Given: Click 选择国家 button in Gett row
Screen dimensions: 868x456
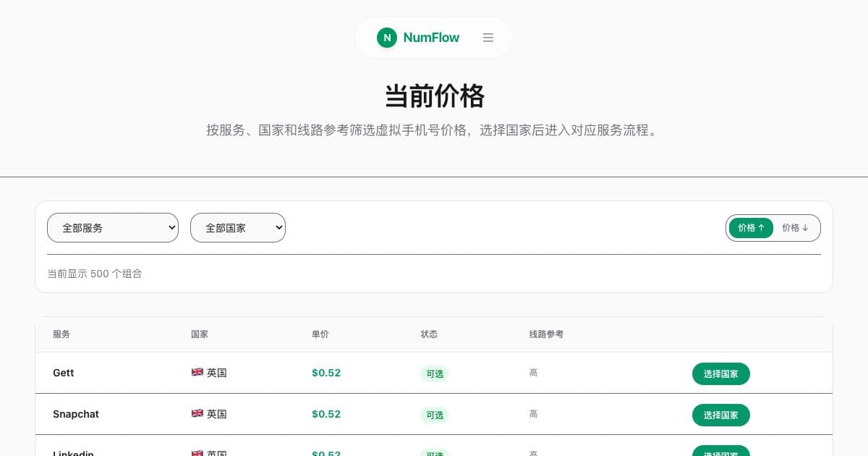Looking at the screenshot, I should tap(721, 373).
